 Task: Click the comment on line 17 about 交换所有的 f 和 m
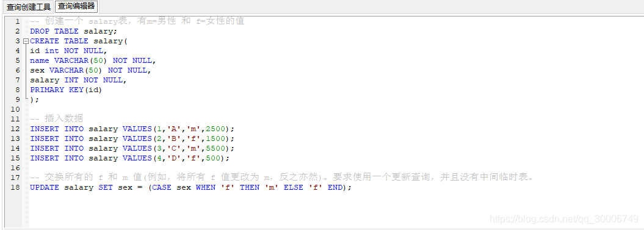click(282, 178)
